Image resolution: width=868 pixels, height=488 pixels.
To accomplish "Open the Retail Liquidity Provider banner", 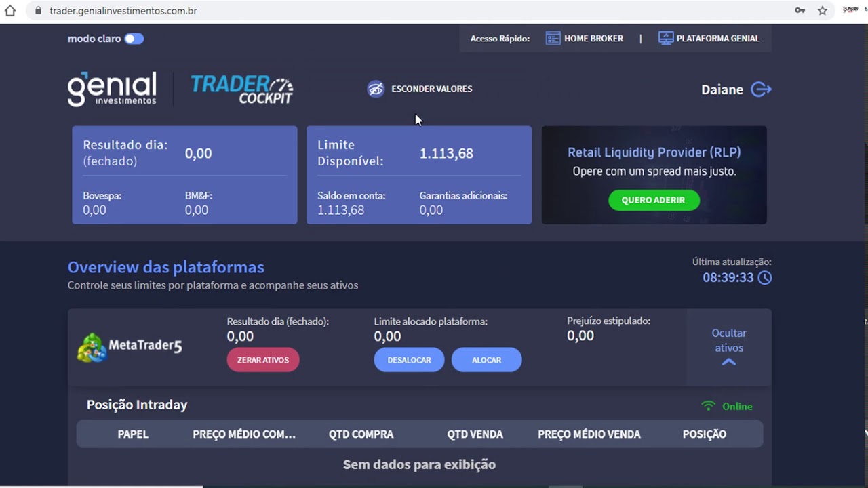I will [x=654, y=175].
